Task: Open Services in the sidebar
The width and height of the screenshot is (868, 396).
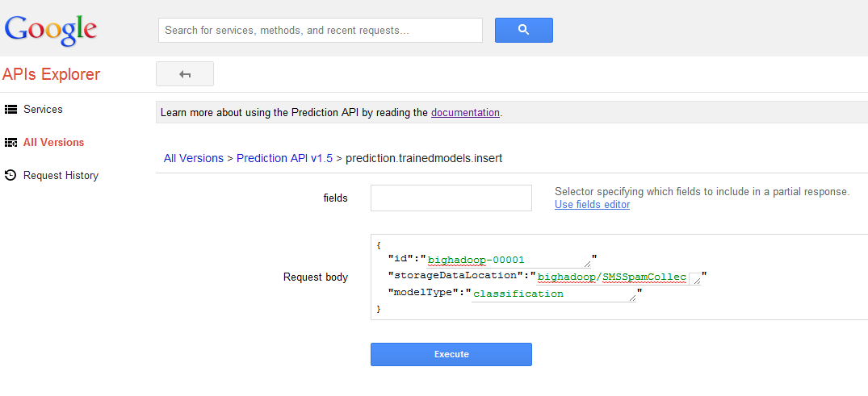Action: pos(43,110)
